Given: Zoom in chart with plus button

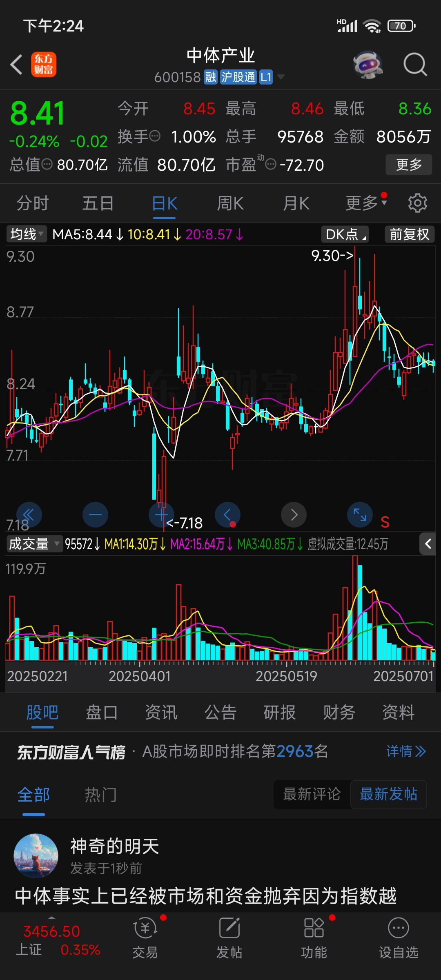Looking at the screenshot, I should 161,514.
